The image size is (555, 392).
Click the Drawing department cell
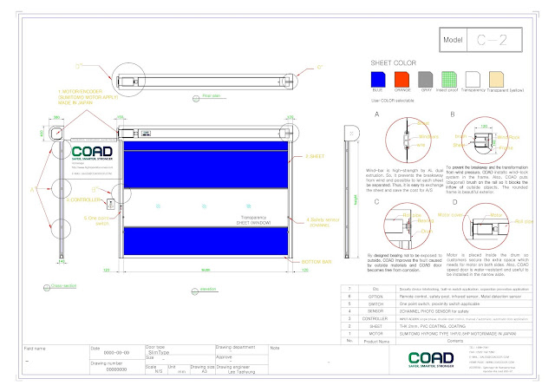(242, 350)
